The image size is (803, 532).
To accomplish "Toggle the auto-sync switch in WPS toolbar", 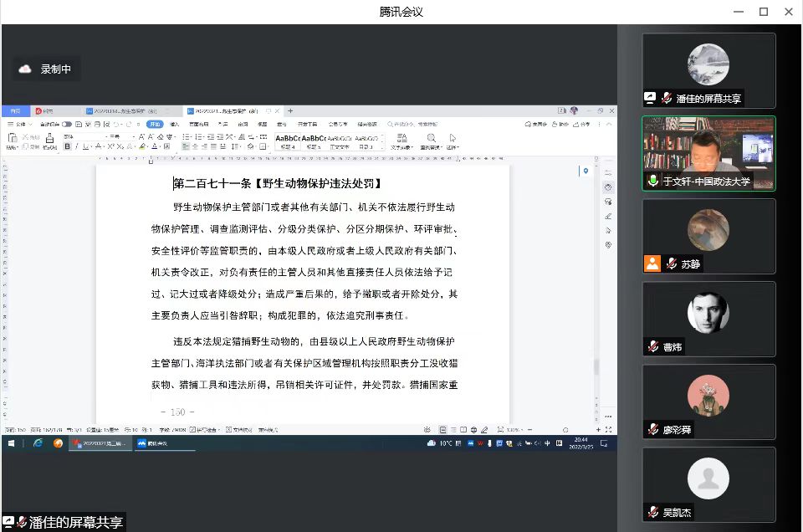I will 66,124.
